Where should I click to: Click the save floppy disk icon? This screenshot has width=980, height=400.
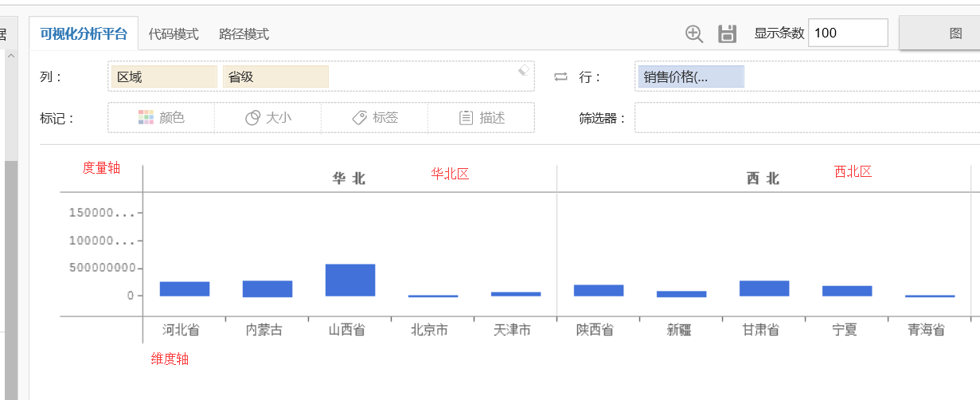(727, 33)
